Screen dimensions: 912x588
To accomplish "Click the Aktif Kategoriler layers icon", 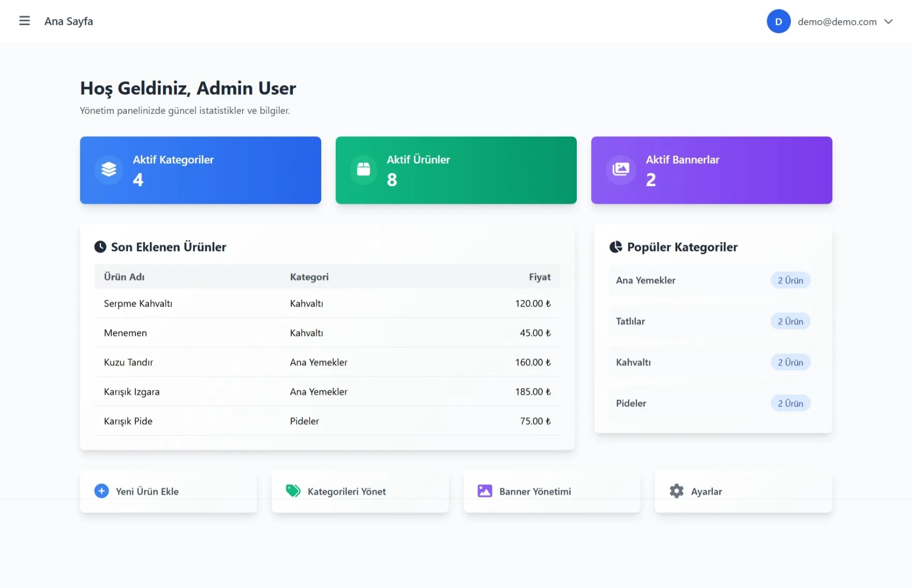I will 109,170.
